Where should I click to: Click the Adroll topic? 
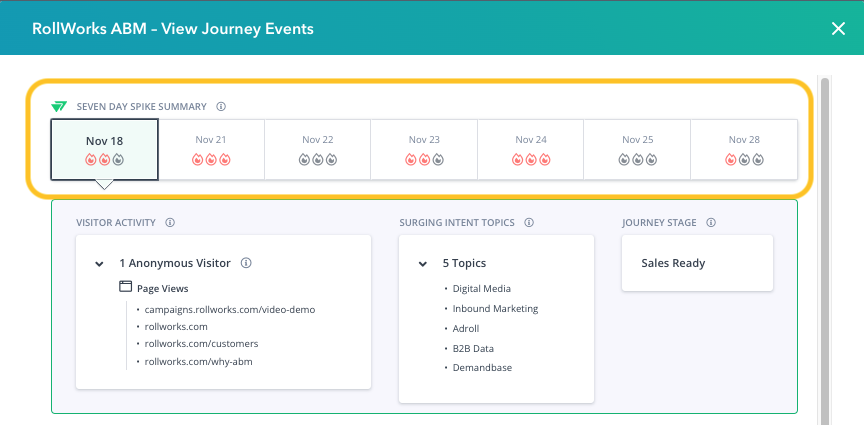pyautogui.click(x=466, y=329)
